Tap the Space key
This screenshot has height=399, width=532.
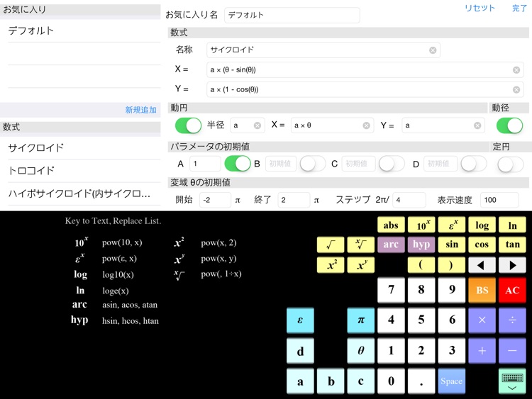pyautogui.click(x=452, y=381)
